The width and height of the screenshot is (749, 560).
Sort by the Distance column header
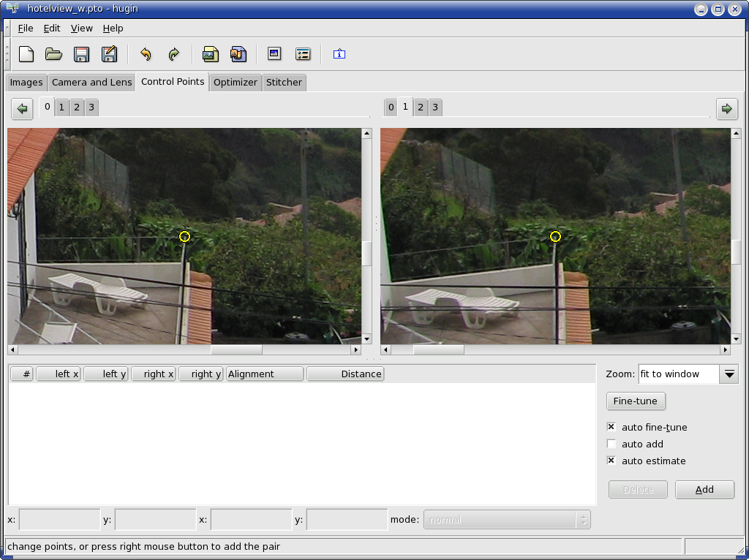(x=345, y=374)
